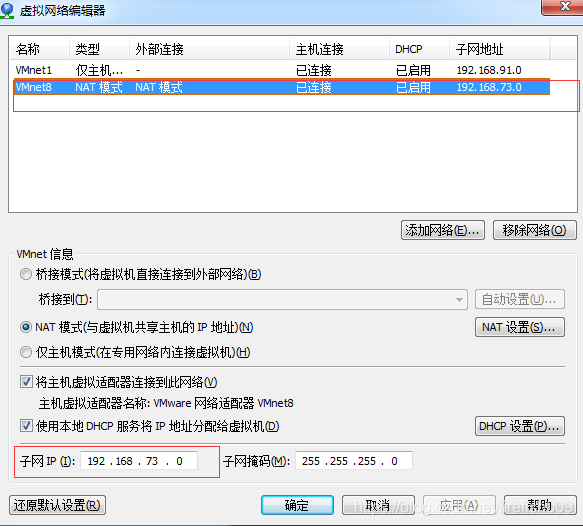Click subnet address 192.168.73.0 cell
Screen dimensions: 583x526
[x=489, y=87]
